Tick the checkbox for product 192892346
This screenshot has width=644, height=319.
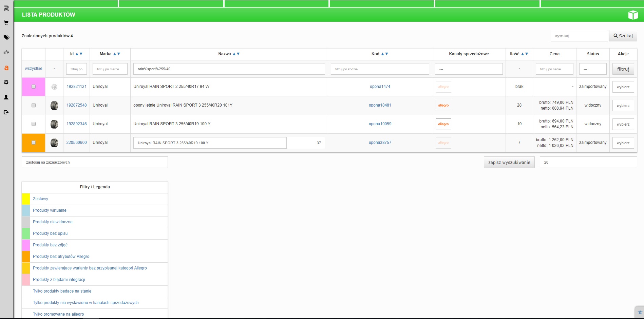pos(34,124)
